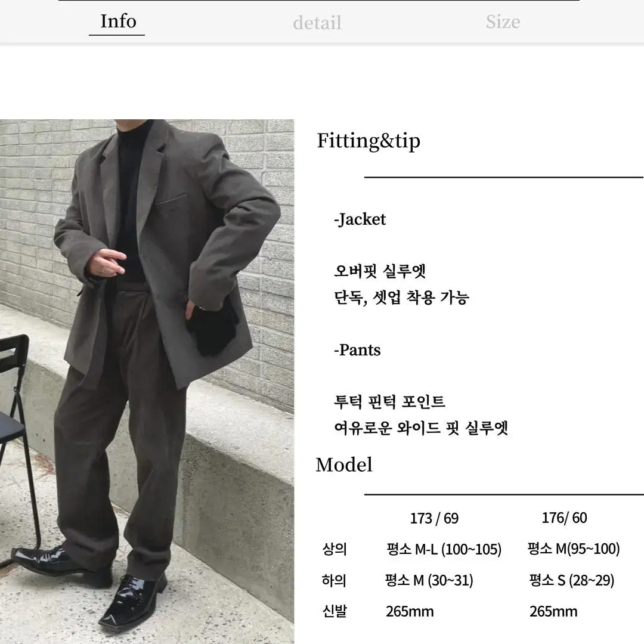This screenshot has width=644, height=644.
Task: Click the 평소 M(95~100) size text
Action: click(x=574, y=549)
